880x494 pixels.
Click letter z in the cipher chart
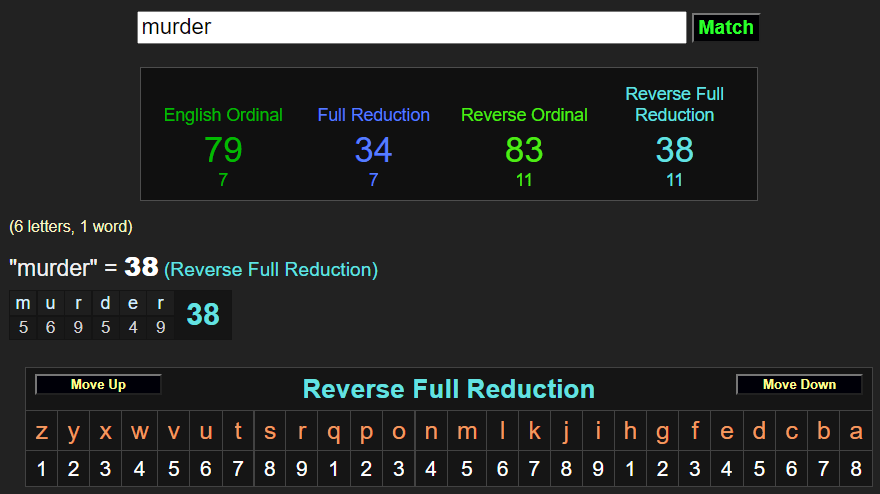(42, 432)
